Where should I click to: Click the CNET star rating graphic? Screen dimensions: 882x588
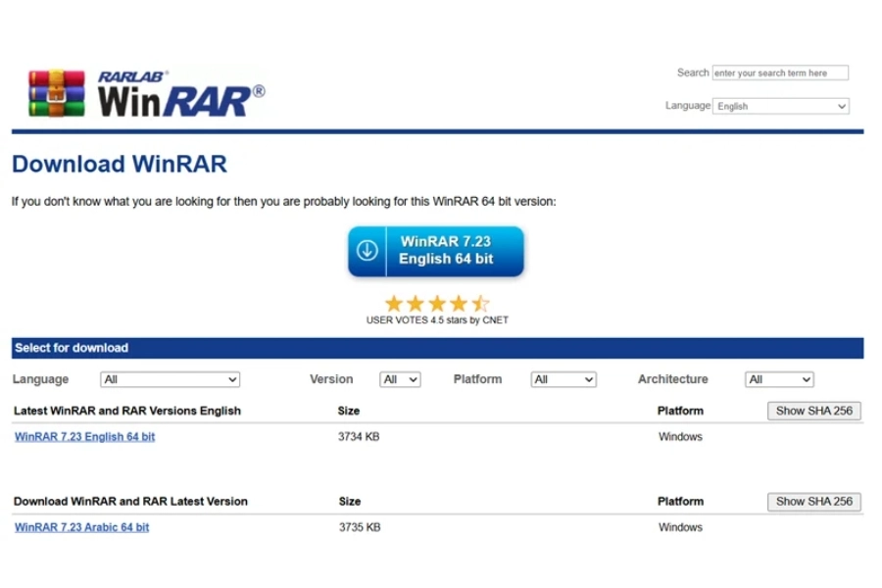tap(437, 304)
